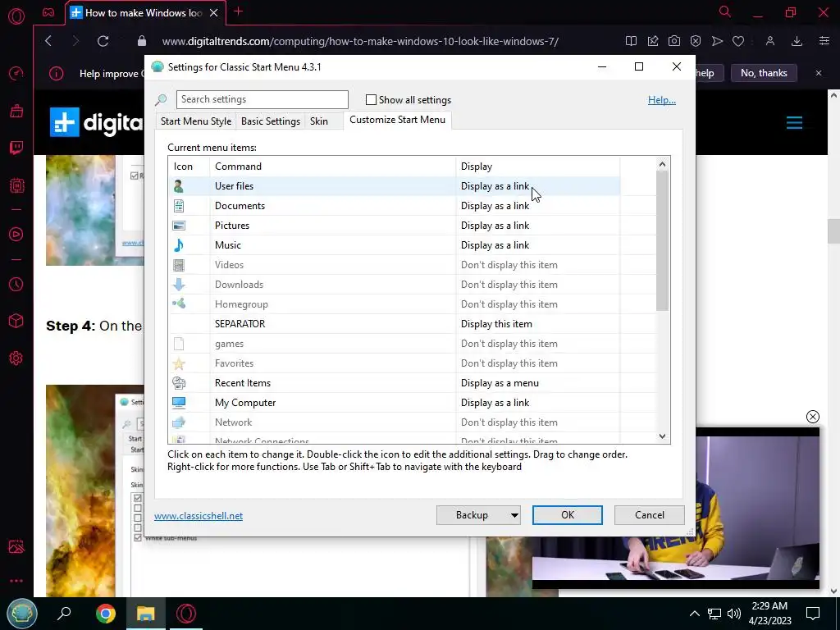Close the picture-in-picture video overlay
Image resolution: width=840 pixels, height=630 pixels.
[813, 417]
